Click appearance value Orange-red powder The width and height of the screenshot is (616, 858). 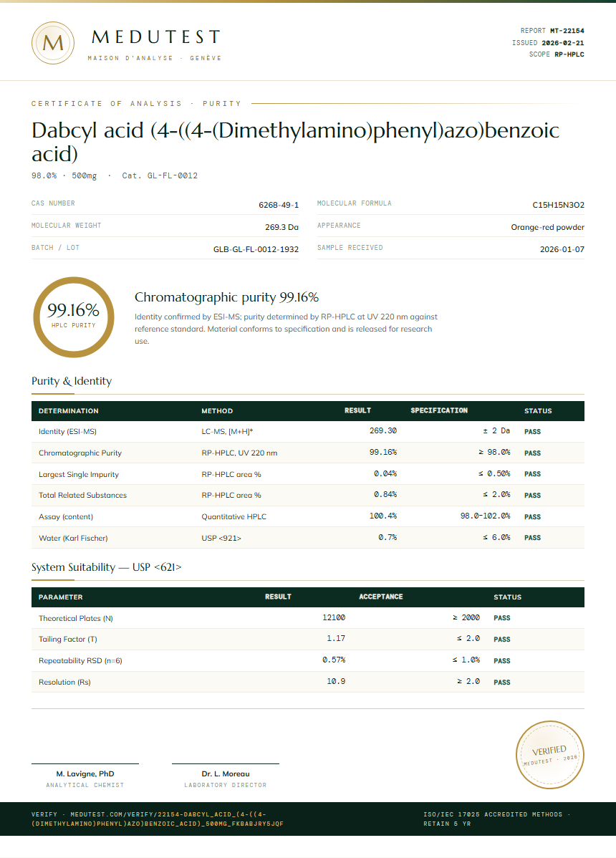[x=548, y=226]
